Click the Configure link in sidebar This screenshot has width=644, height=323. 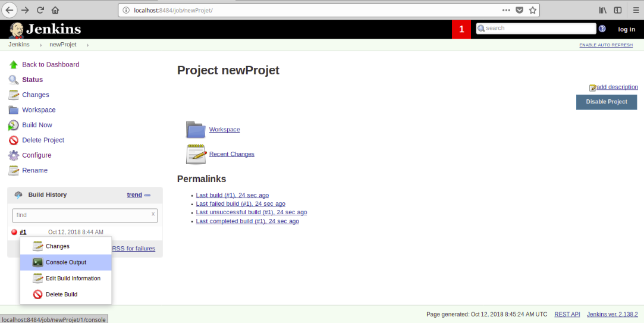tap(36, 155)
